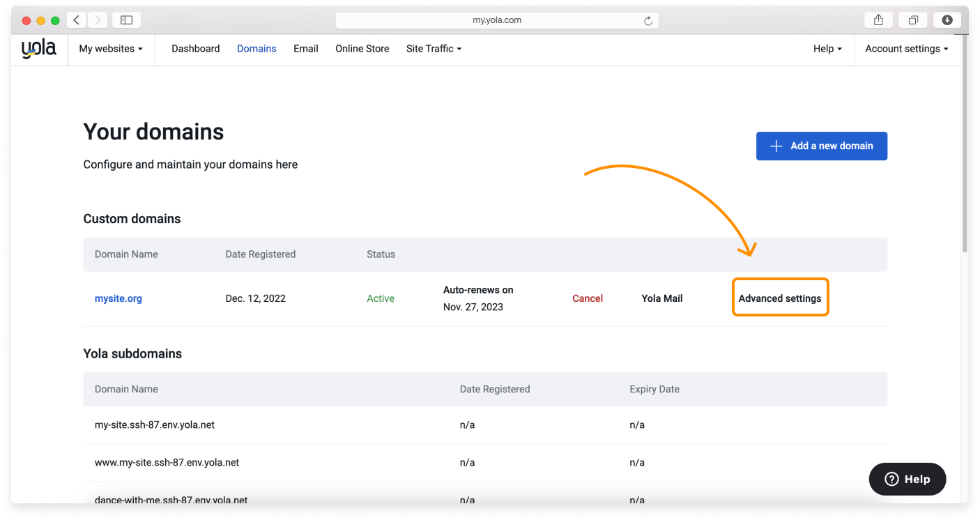Reload page using address bar icon
Screen dimensions: 980x520
648,21
